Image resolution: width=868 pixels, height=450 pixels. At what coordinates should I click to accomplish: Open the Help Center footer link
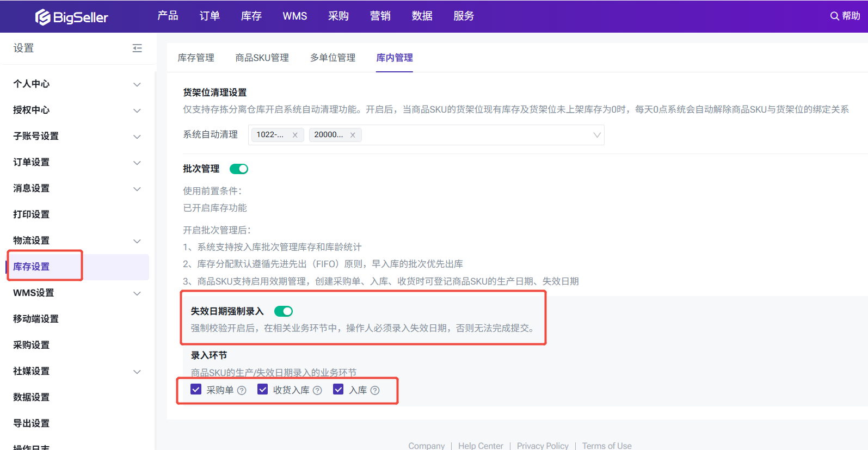pos(481,446)
